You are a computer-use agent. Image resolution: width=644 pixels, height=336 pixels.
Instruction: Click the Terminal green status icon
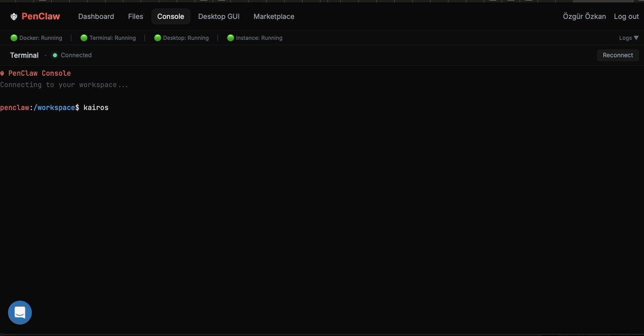point(84,38)
